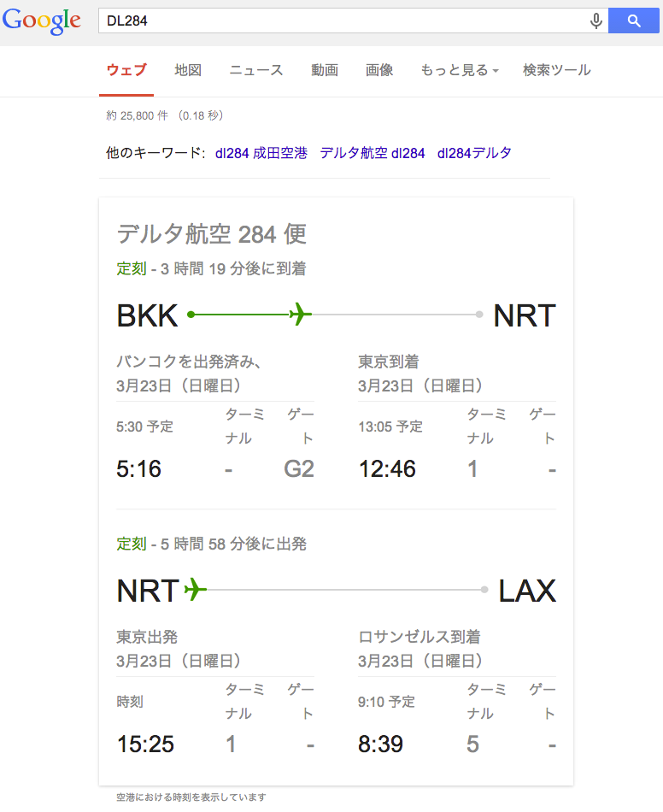Click the 8:39 Los Angeles arrival time
The height and width of the screenshot is (812, 663).
point(380,744)
